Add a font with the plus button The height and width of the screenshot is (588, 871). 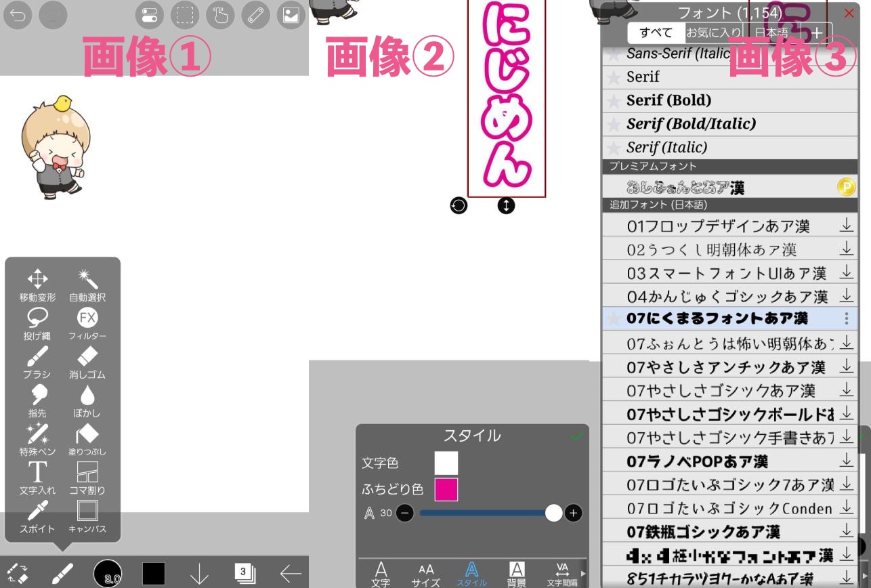click(x=817, y=33)
